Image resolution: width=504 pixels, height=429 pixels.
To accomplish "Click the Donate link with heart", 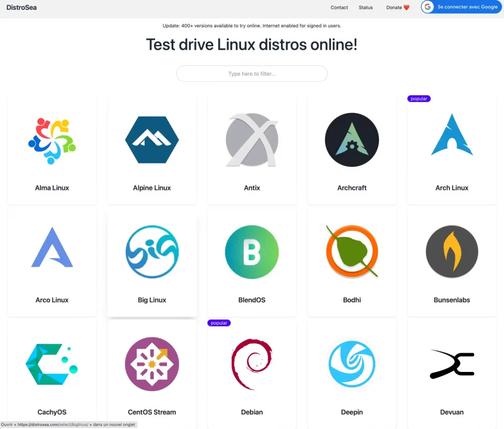I will 398,7.
